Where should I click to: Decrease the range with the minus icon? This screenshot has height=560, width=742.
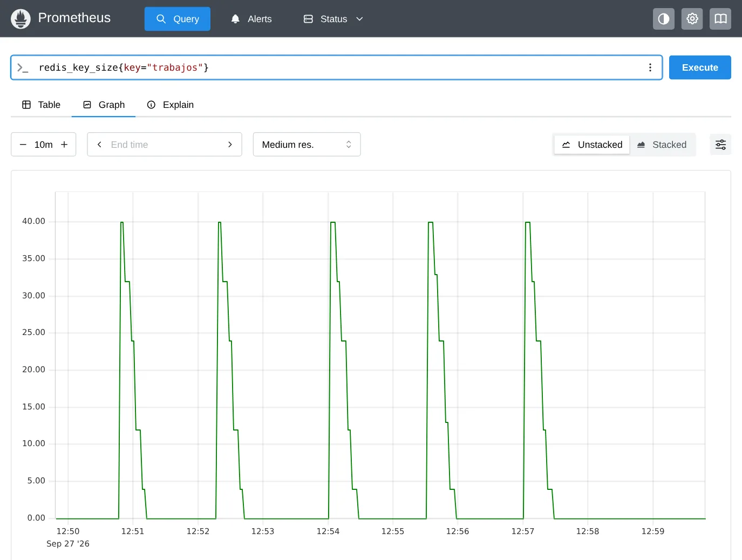[23, 145]
